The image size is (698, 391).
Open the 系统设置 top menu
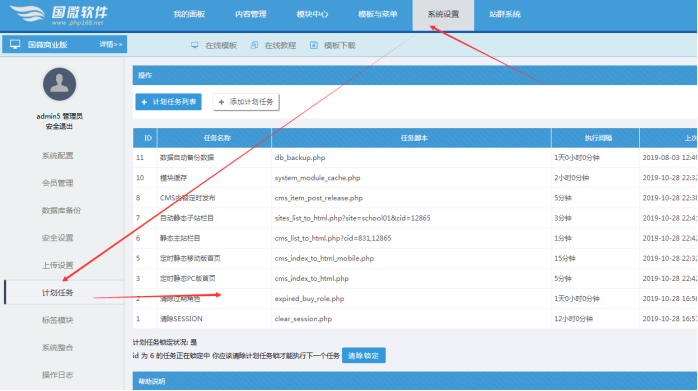[x=443, y=15]
